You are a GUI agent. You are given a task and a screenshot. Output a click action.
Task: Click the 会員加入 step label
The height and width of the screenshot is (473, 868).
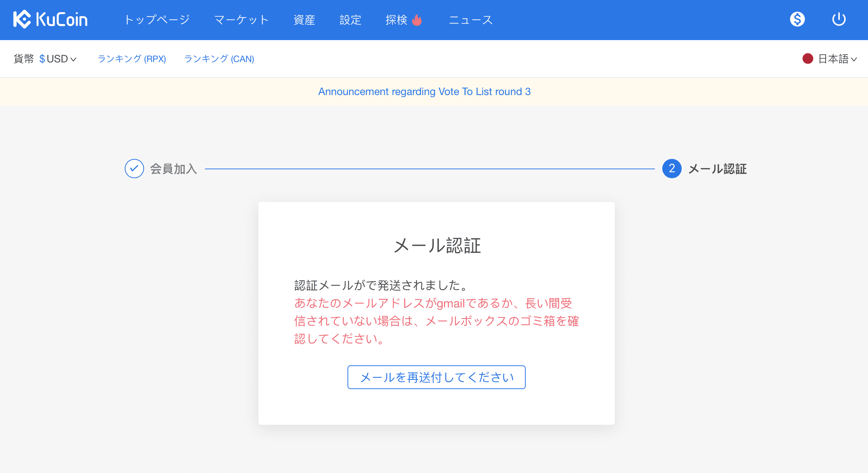(173, 169)
